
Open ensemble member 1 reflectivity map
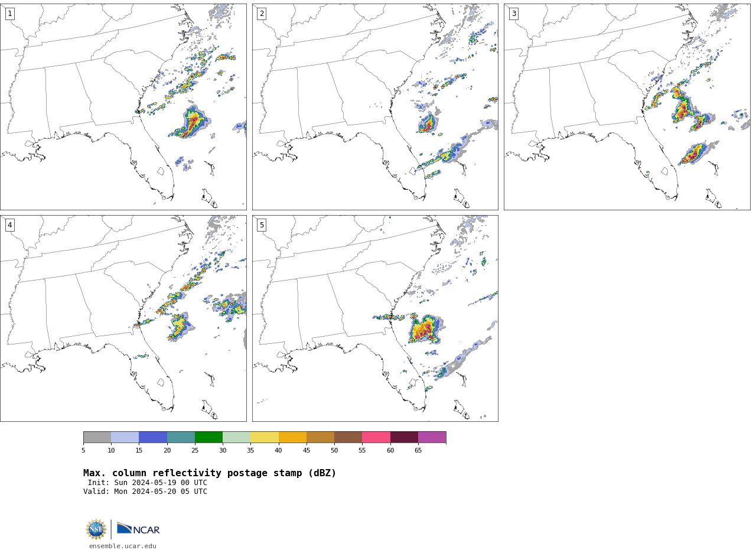(x=123, y=107)
